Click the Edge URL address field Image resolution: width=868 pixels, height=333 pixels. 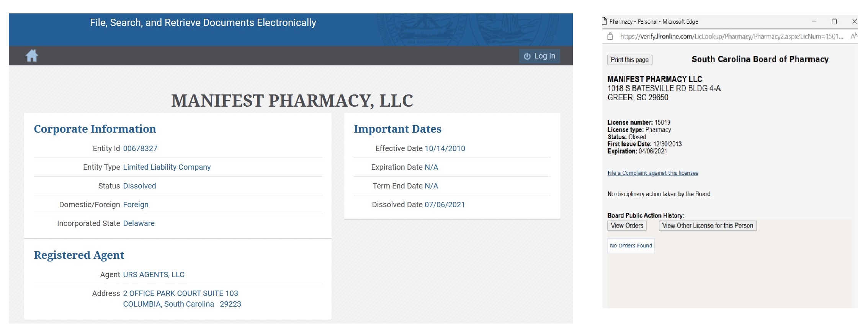732,36
